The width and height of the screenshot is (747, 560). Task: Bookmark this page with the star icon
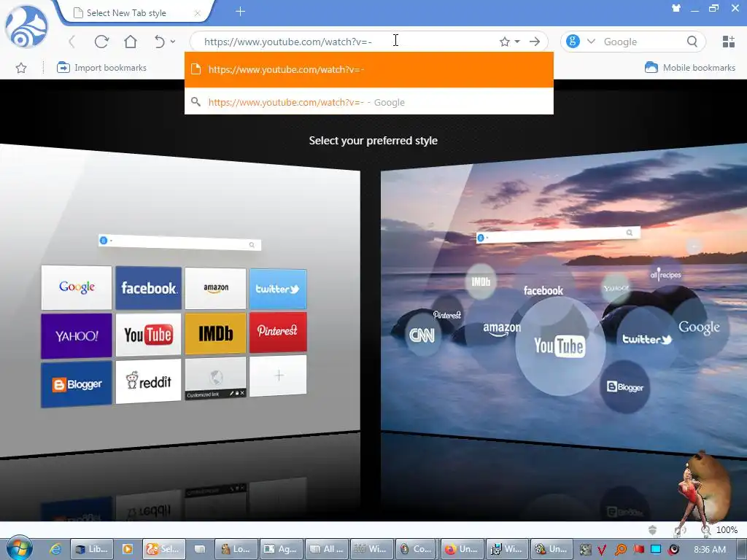point(505,42)
